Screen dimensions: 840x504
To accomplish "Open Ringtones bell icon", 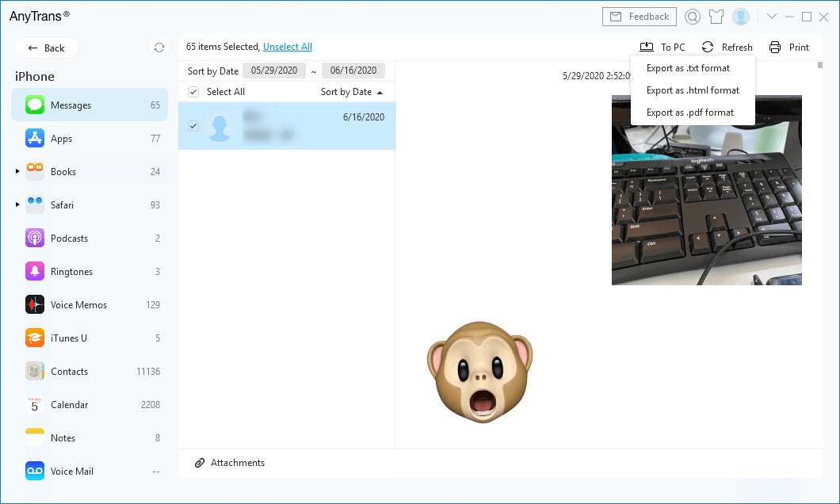I will [x=35, y=272].
